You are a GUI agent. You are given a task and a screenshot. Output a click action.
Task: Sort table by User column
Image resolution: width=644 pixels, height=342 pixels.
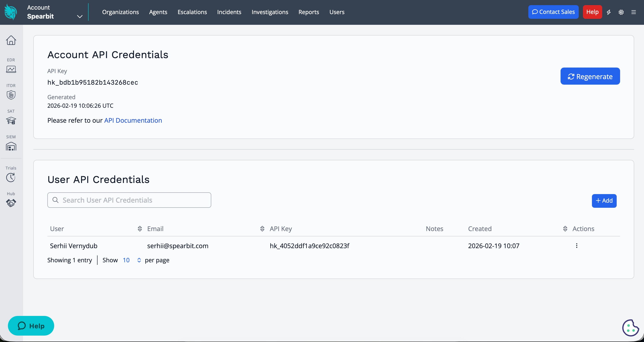pyautogui.click(x=140, y=228)
